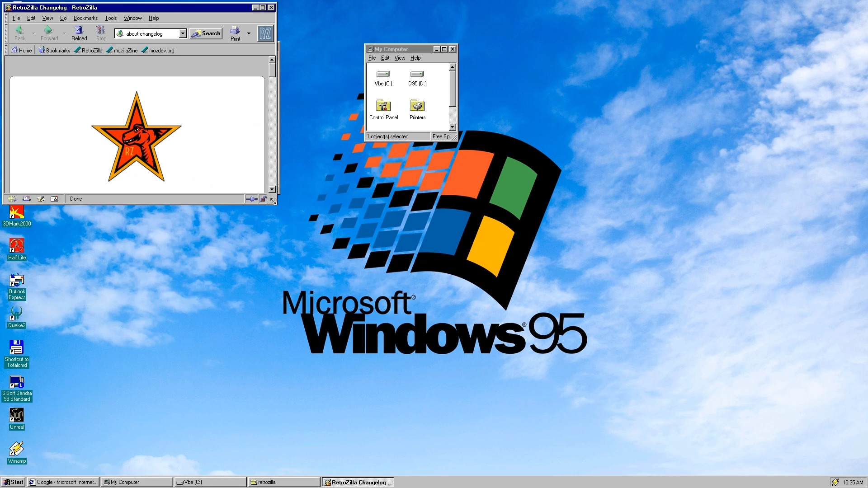Select the Control Panel folder icon
The height and width of the screenshot is (488, 868).
pyautogui.click(x=383, y=110)
